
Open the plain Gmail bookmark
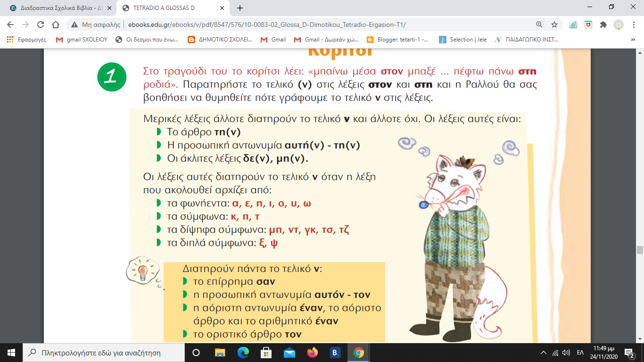coord(273,40)
